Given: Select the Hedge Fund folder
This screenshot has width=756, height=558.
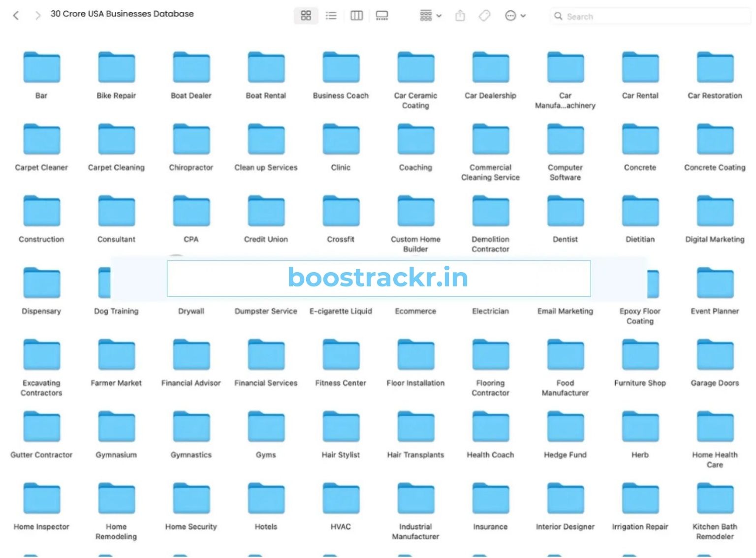Looking at the screenshot, I should tap(565, 427).
